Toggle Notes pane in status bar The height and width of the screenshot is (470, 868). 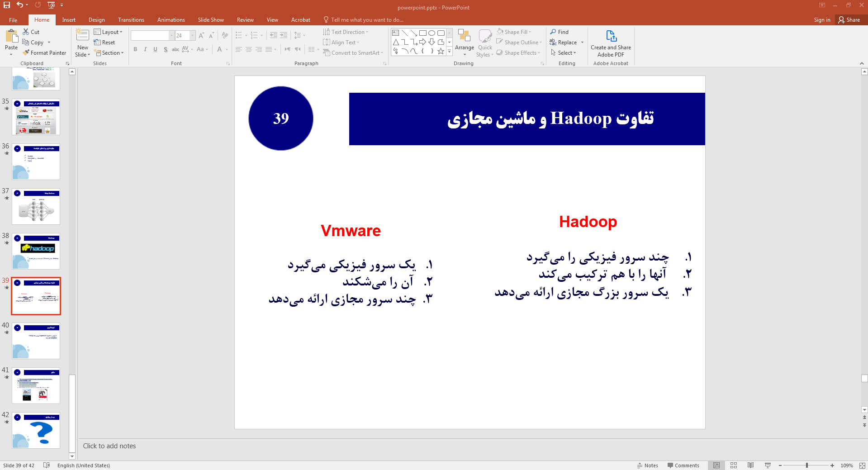(647, 465)
